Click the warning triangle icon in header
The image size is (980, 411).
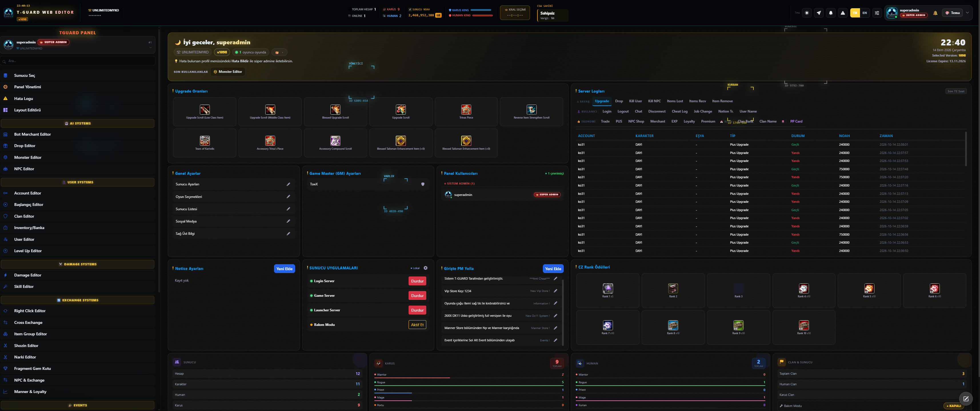pos(843,13)
